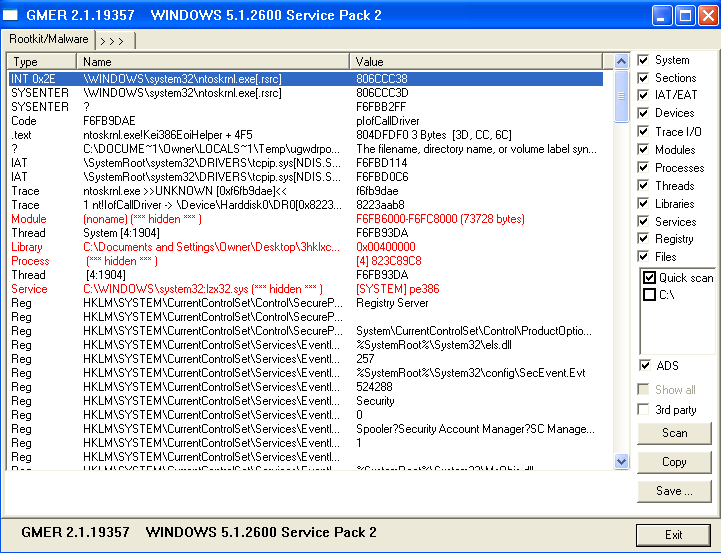The height and width of the screenshot is (553, 721).
Task: Select the SYSENTER row with value 806CCC3D
Action: pos(306,93)
